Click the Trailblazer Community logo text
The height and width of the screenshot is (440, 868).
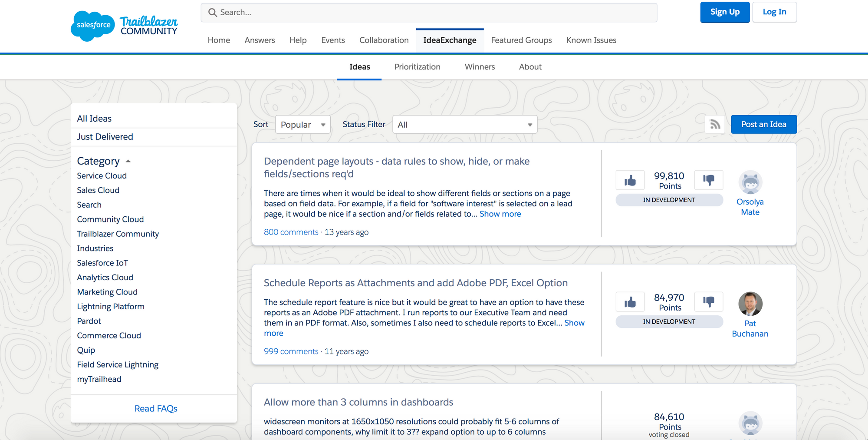pyautogui.click(x=149, y=26)
